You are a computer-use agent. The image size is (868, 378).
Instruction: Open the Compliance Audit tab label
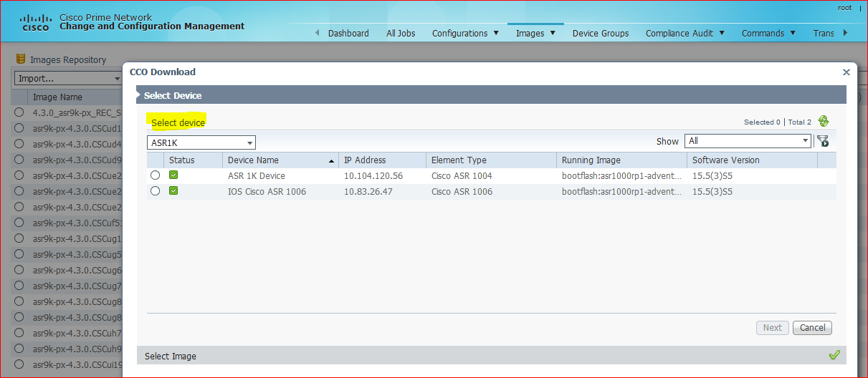click(679, 33)
